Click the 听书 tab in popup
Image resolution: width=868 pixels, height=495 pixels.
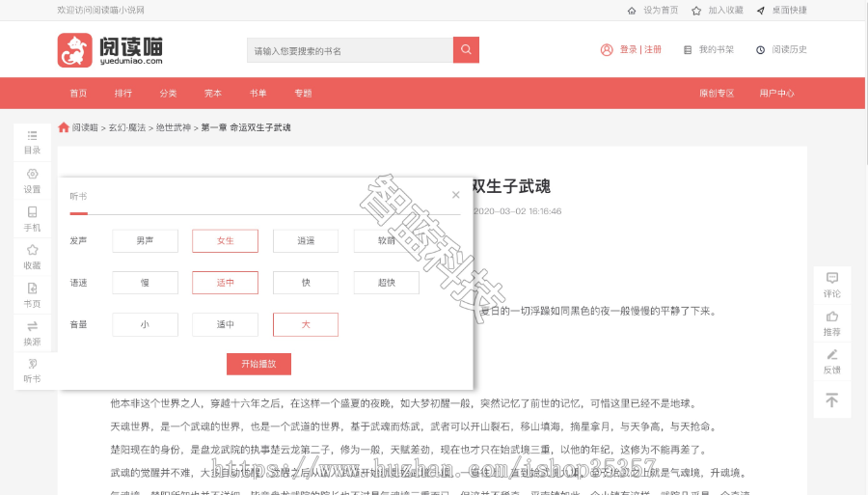pos(79,197)
